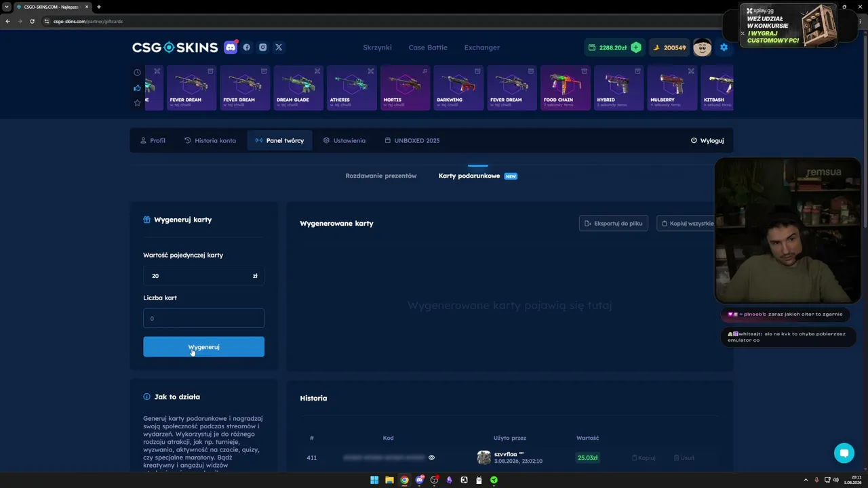Viewport: 868px width, 488px height.
Task: Close the CSGO-SKINS.COM browser tab
Action: coord(87,7)
